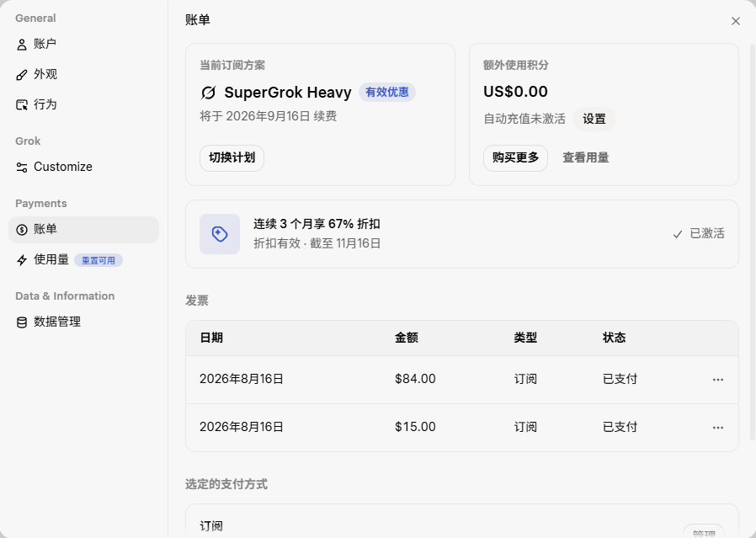Open the 数据管理 database icon
Image resolution: width=756 pixels, height=538 pixels.
click(x=22, y=322)
